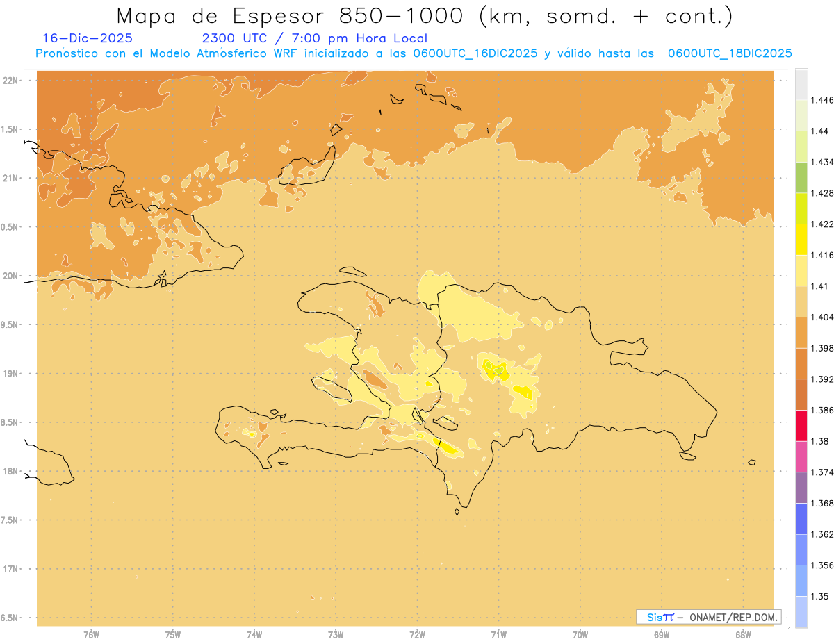Click the pale blue swatch below the 1.35 mark
This screenshot has height=644, width=834.
(x=801, y=612)
